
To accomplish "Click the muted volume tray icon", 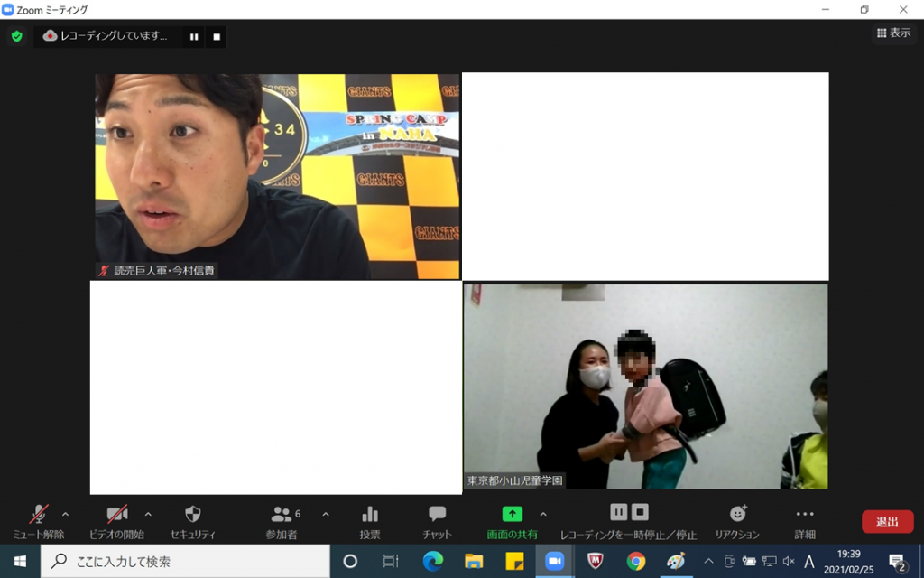I will [789, 562].
